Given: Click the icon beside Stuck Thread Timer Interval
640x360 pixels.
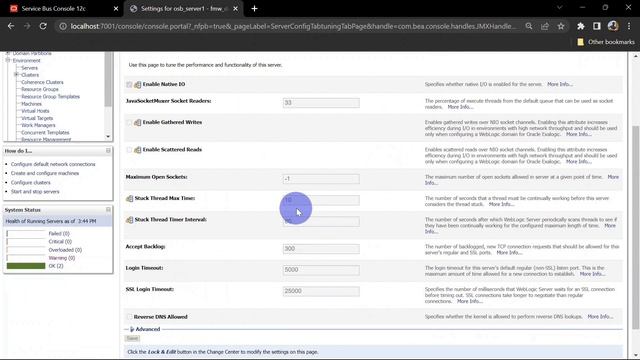Looking at the screenshot, I should [129, 220].
